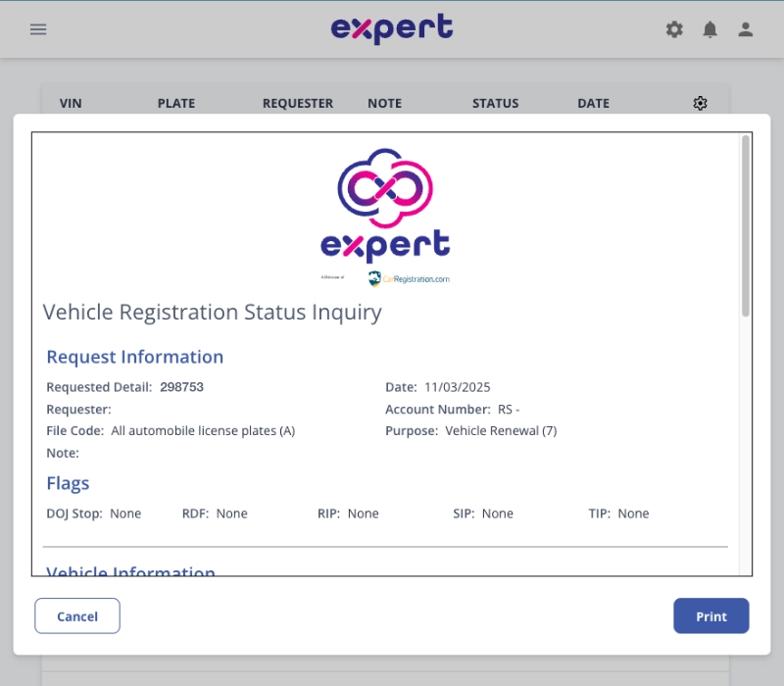Click the expert logo in the header

392,28
